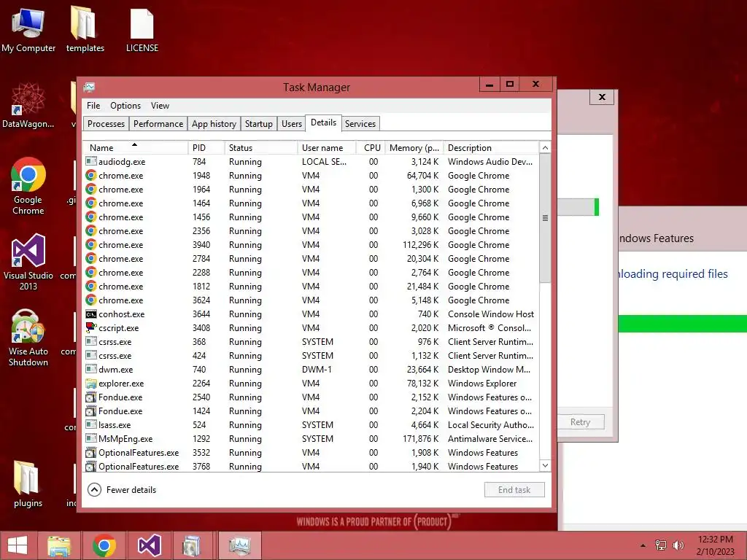Select cscript.exe process icon
This screenshot has height=560, width=747.
[90, 327]
